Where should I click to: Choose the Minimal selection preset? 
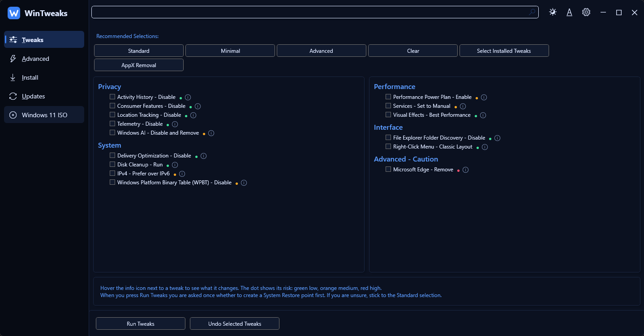point(230,51)
